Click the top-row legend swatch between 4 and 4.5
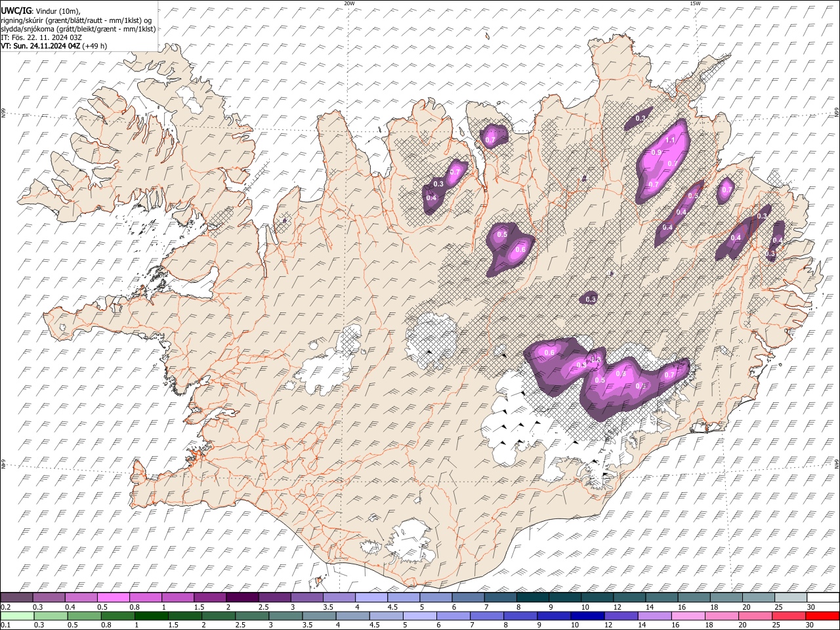The width and height of the screenshot is (840, 630). (x=371, y=597)
